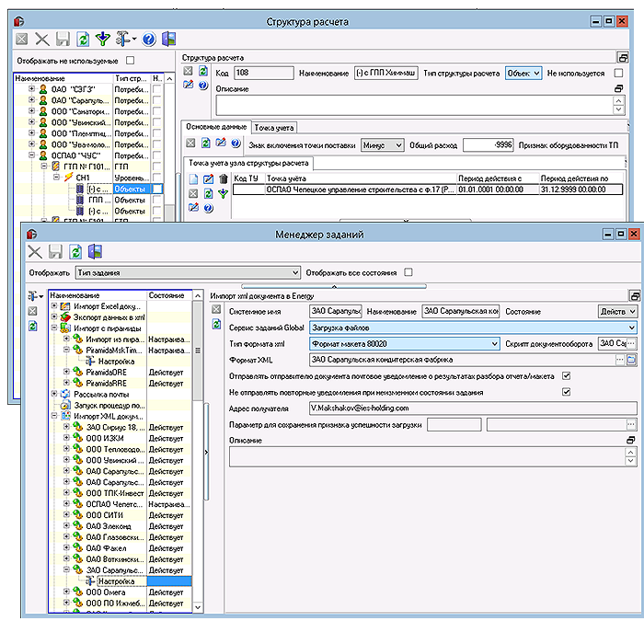Screen dimensions: 644x644
Task: Click the Период действия с column header
Action: (x=498, y=178)
